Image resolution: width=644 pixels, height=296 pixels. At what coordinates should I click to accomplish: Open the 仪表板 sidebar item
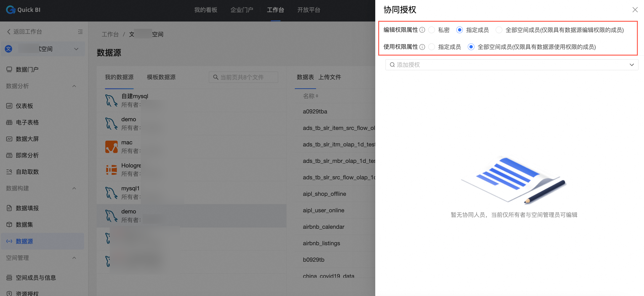tap(24, 106)
